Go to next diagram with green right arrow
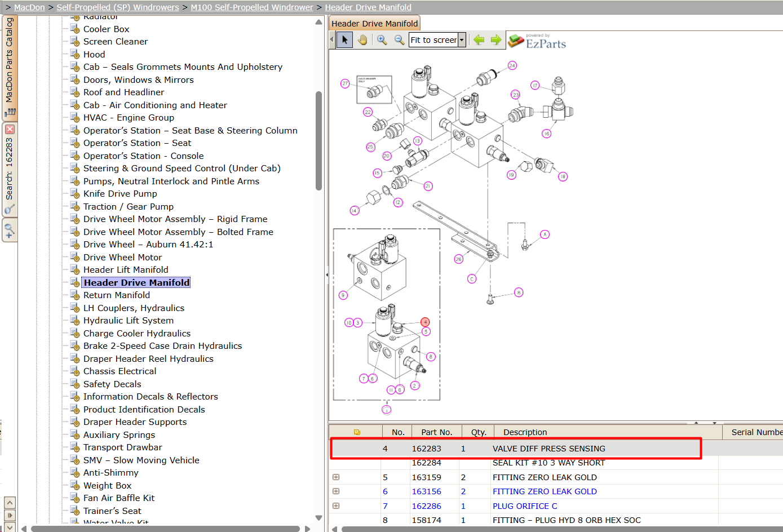The width and height of the screenshot is (783, 532). (x=496, y=40)
